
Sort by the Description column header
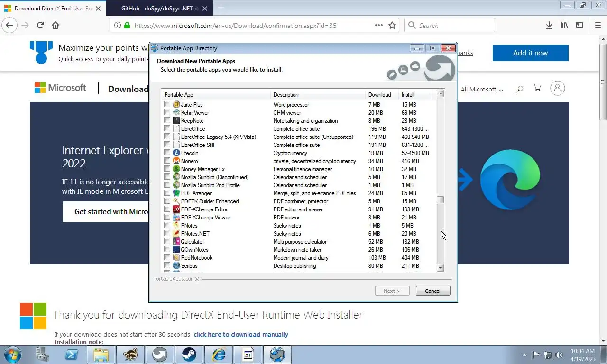(318, 95)
